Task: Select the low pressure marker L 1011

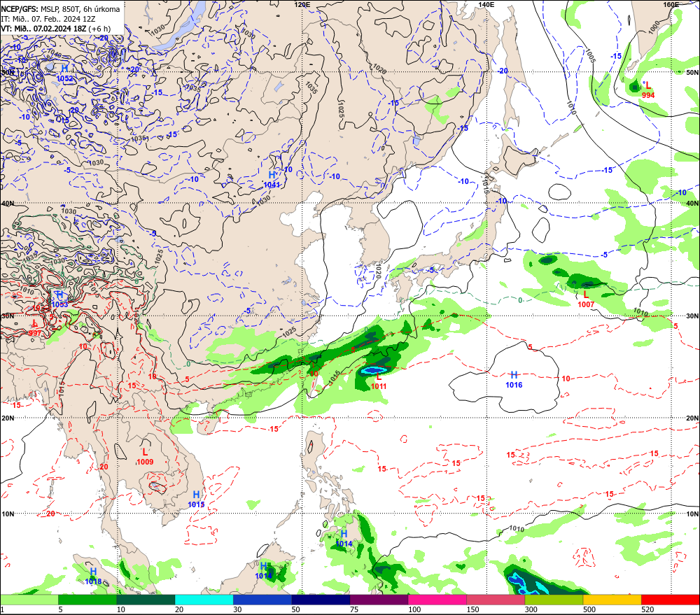Action: tap(379, 381)
